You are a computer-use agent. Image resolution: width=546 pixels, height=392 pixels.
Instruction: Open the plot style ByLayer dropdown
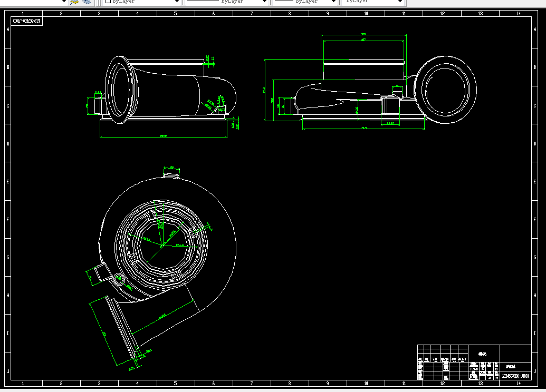(x=373, y=2)
